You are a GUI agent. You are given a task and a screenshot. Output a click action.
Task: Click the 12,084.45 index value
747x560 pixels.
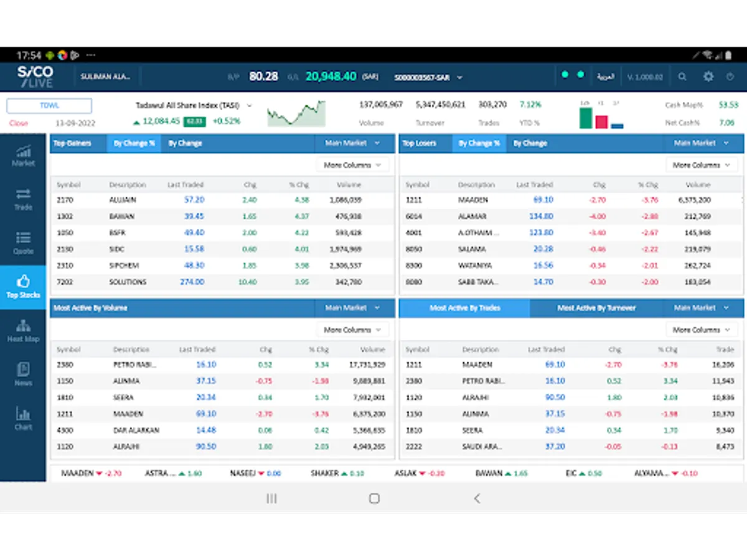(161, 121)
